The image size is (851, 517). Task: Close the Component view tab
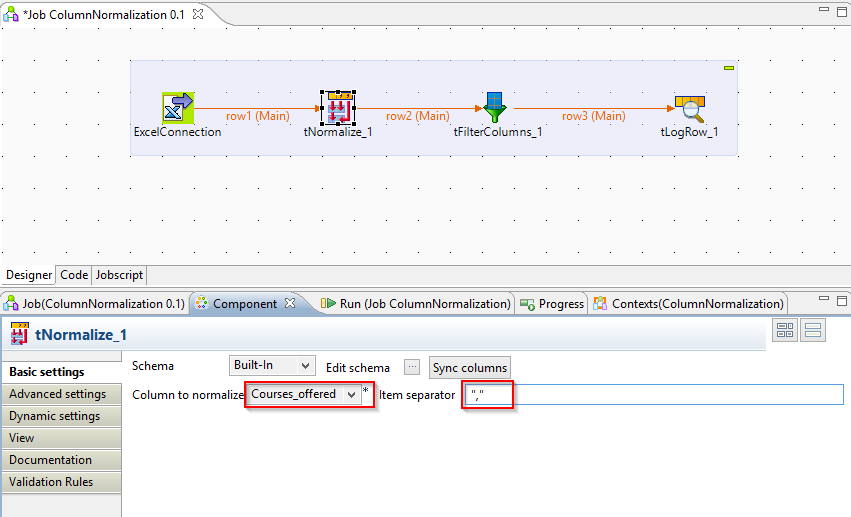pos(290,303)
